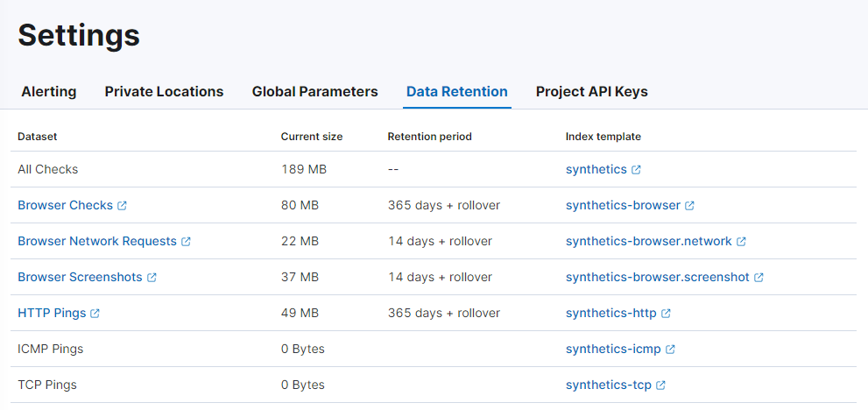Open the synthetics-http index template link
Image resolution: width=868 pixels, height=410 pixels.
610,313
